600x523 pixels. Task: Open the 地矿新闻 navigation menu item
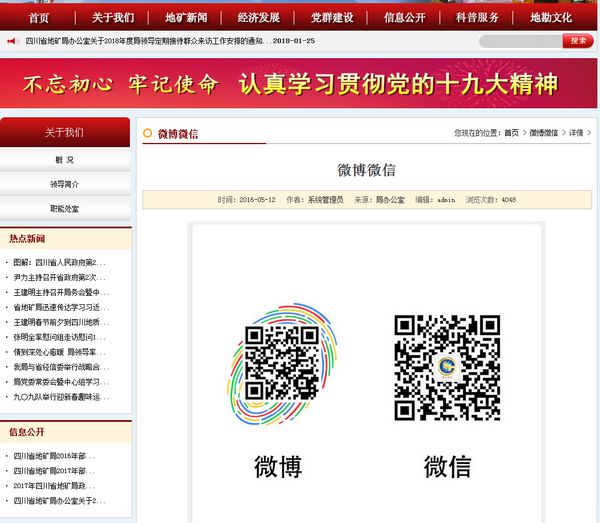pos(186,18)
